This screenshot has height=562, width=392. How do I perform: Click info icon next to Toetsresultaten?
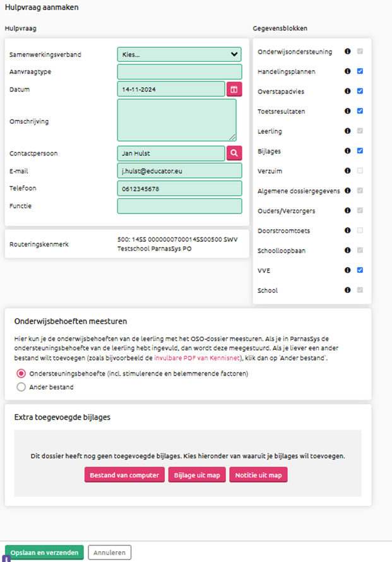348,111
